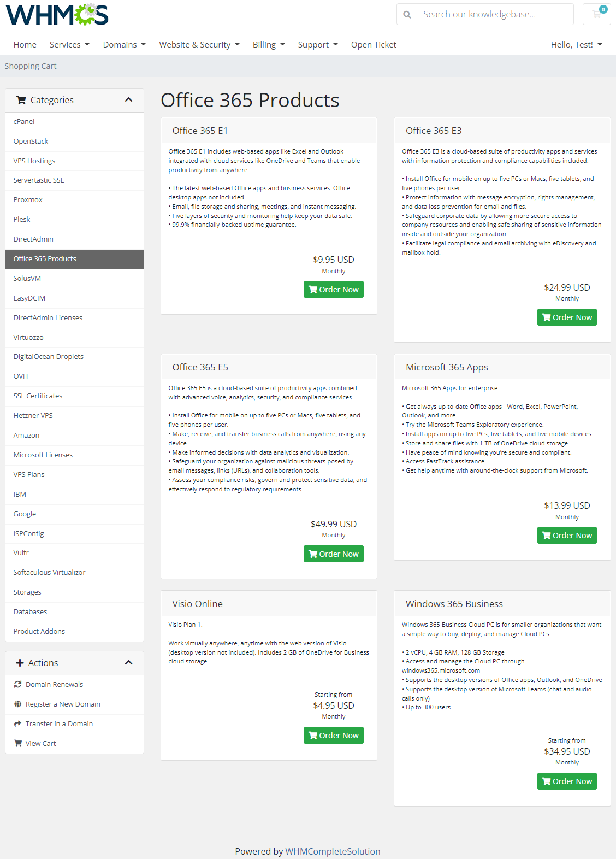Open Hetzner VPS category
This screenshot has height=859, width=616.
pos(75,416)
